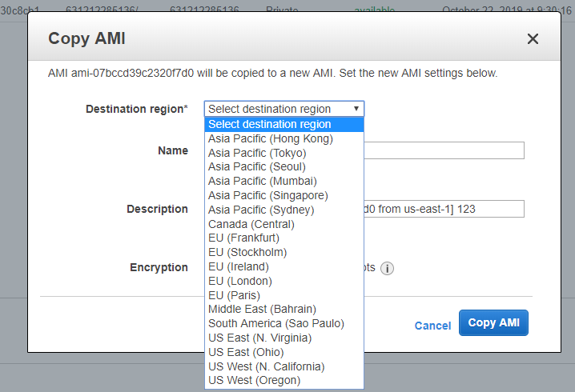Viewport: 575px width, 392px height.
Task: Choose US West (N. California) region
Action: tap(283, 366)
